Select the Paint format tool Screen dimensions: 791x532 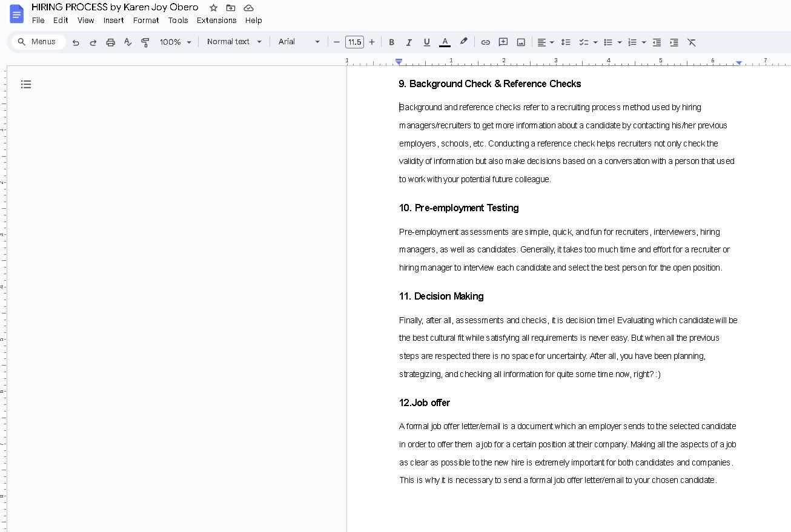pyautogui.click(x=145, y=42)
